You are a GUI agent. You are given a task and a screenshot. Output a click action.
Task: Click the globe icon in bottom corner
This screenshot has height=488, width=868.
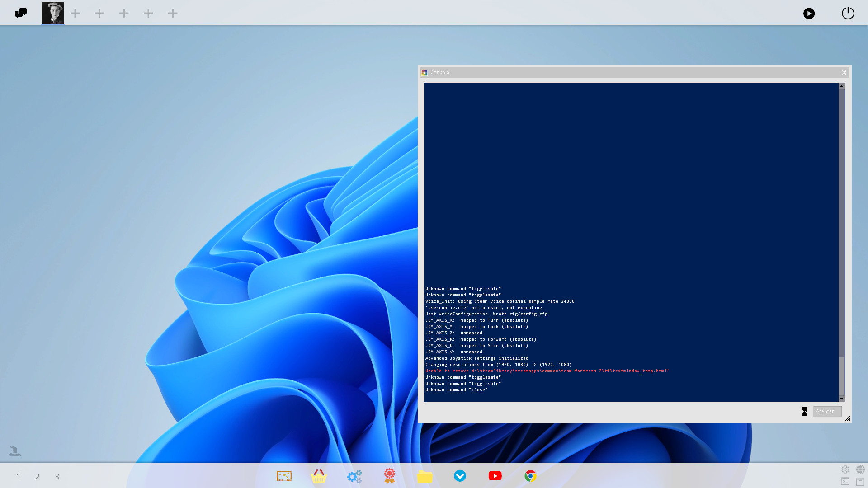(x=860, y=469)
